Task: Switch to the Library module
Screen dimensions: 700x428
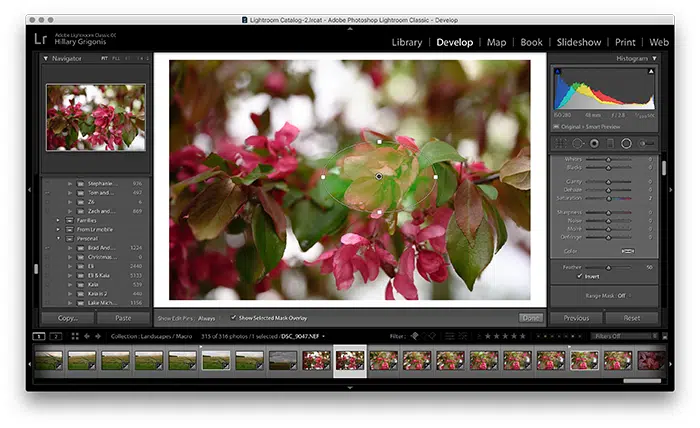Action: point(407,42)
